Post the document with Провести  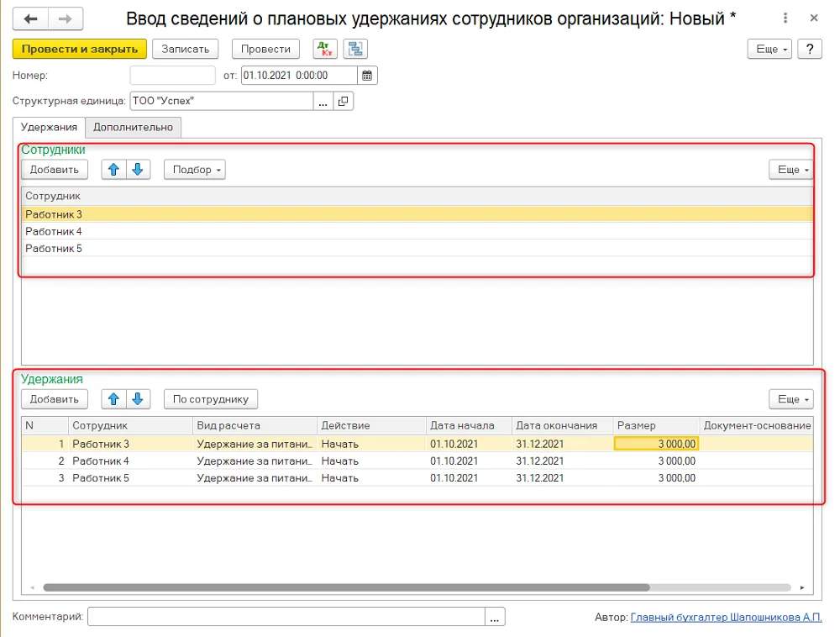point(265,49)
